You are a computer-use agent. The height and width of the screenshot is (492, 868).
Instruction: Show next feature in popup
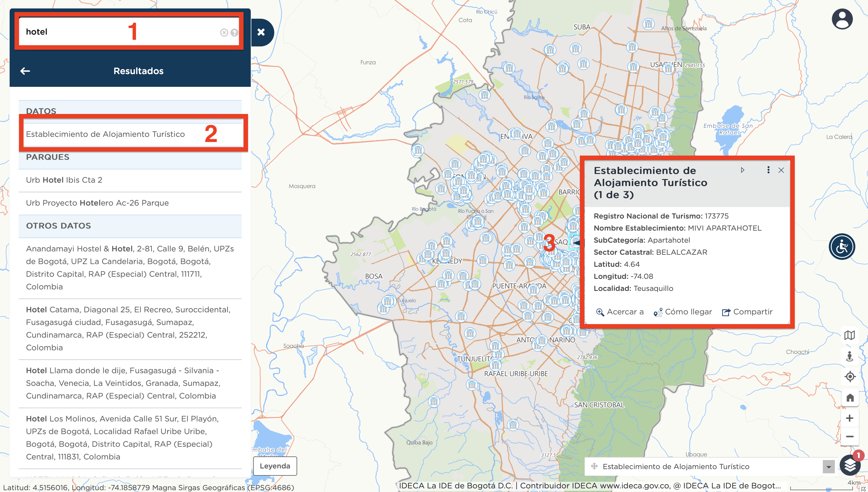coord(742,170)
